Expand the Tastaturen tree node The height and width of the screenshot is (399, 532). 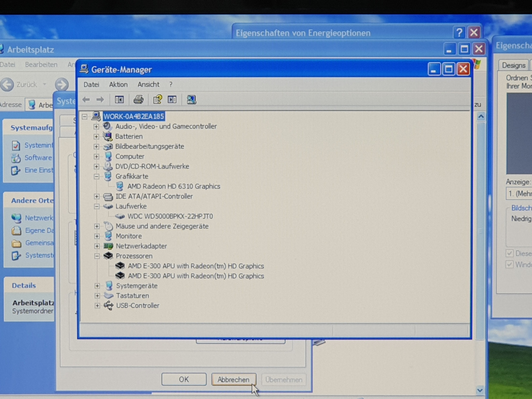(x=97, y=296)
